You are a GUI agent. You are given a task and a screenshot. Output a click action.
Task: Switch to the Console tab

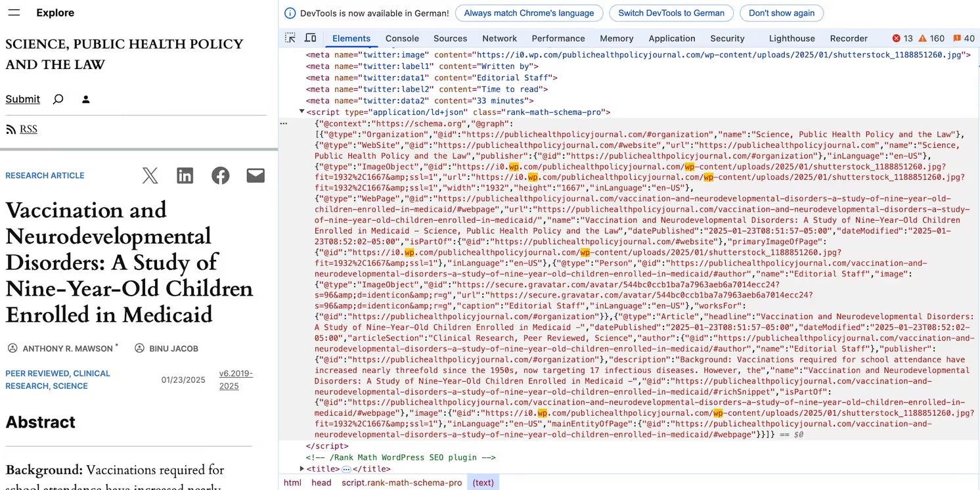click(402, 38)
